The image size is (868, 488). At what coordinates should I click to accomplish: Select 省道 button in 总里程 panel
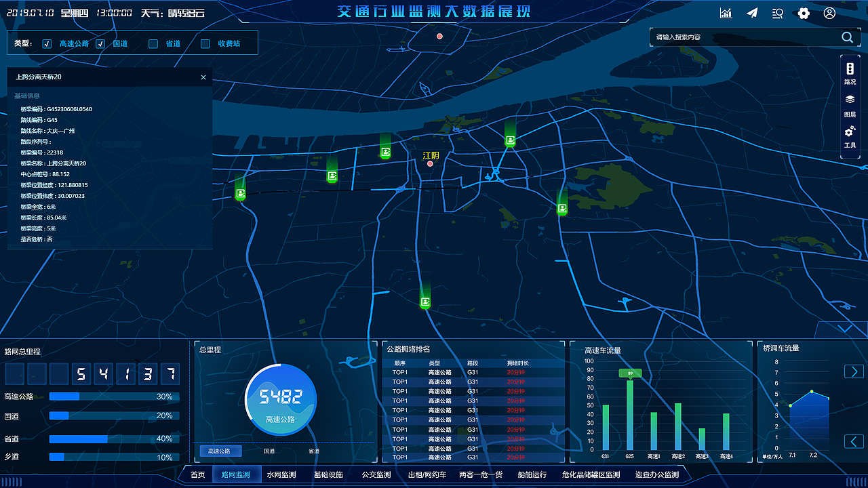[x=314, y=451]
